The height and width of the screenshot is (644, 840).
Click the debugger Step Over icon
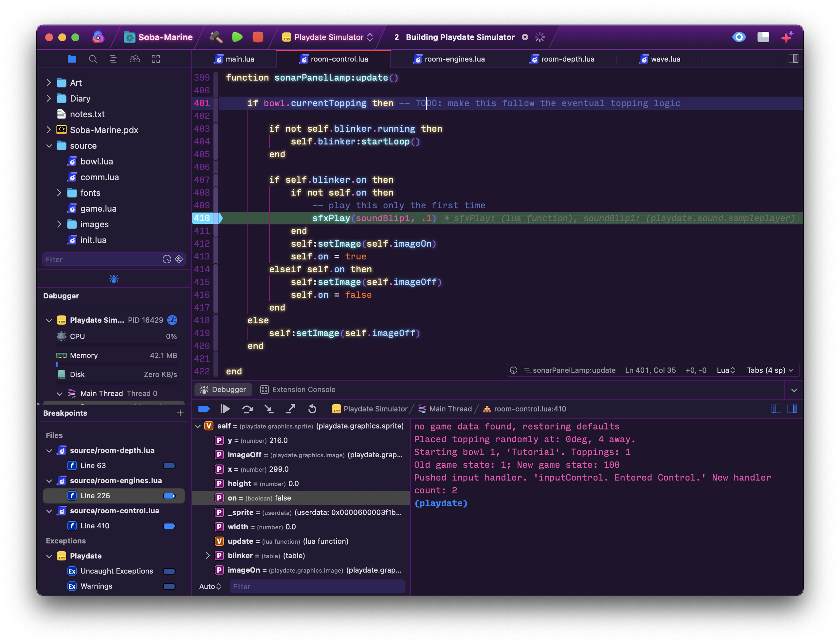click(247, 409)
